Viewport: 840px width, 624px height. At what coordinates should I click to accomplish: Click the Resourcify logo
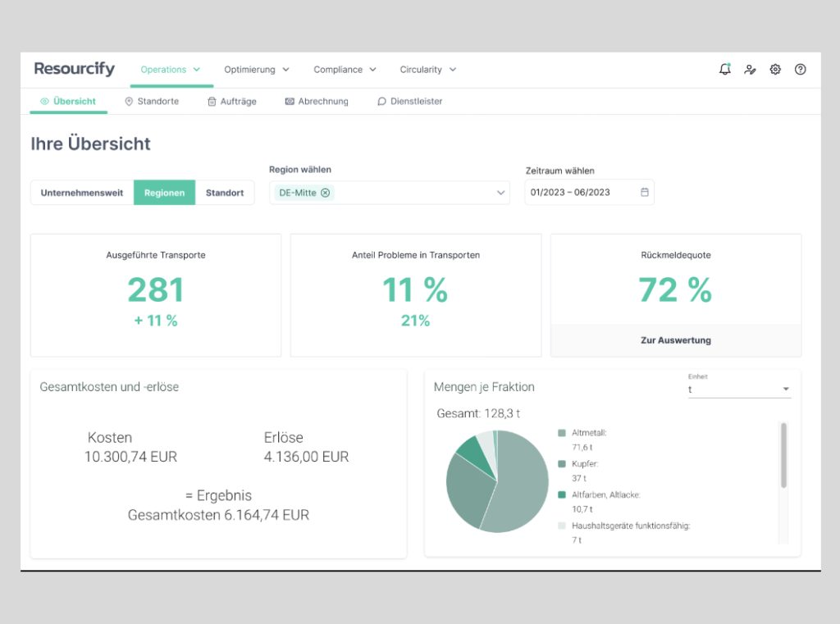(x=75, y=70)
